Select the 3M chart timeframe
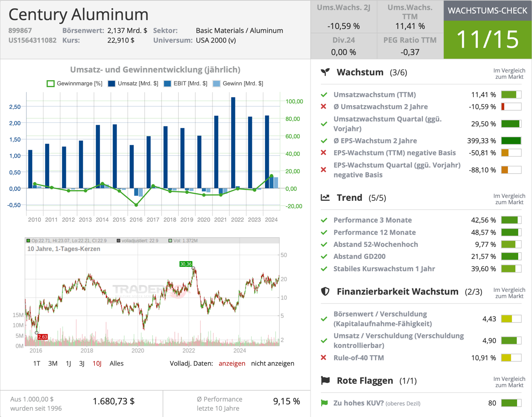This screenshot has width=532, height=417. 53,363
